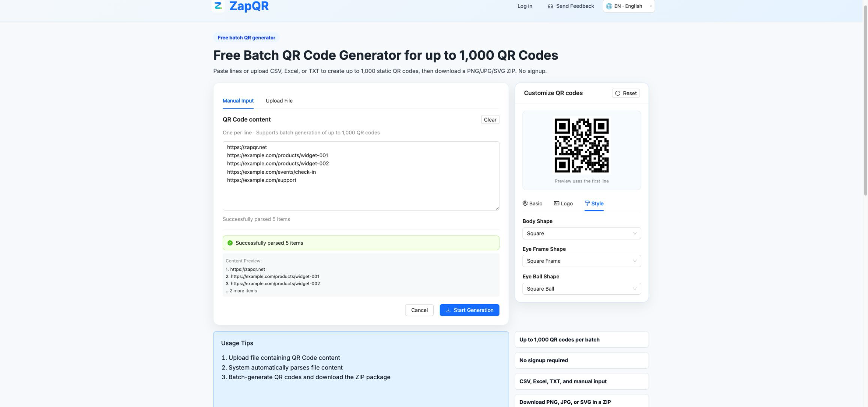Click the Usage Tips heading
Image resolution: width=868 pixels, height=407 pixels.
(x=237, y=343)
